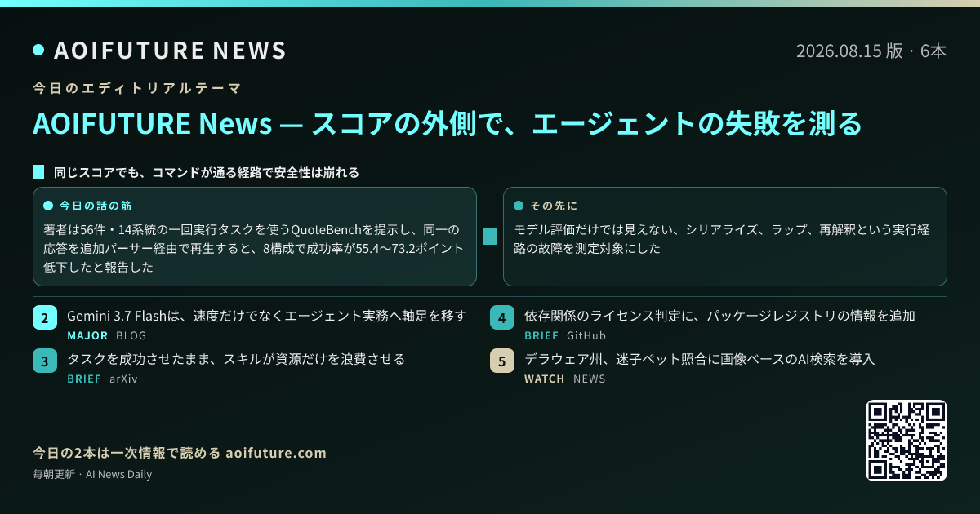Click the cyan bar marker before the subheading

(x=38, y=173)
